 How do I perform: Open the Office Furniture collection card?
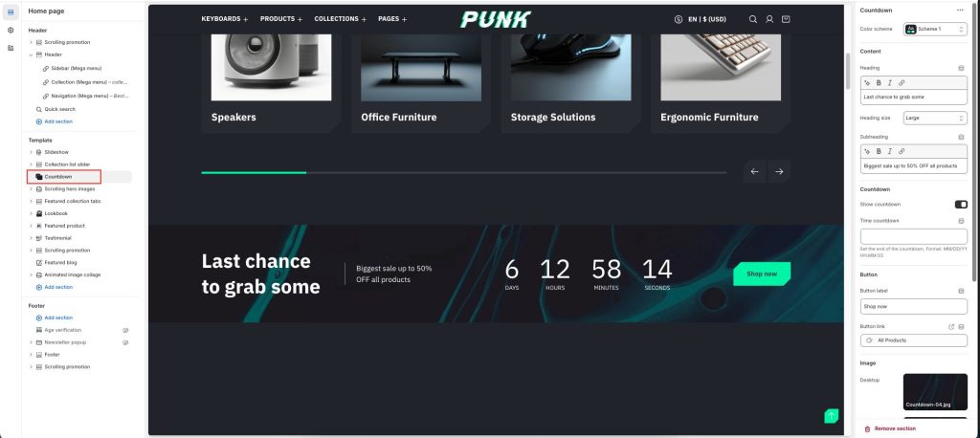coord(421,82)
